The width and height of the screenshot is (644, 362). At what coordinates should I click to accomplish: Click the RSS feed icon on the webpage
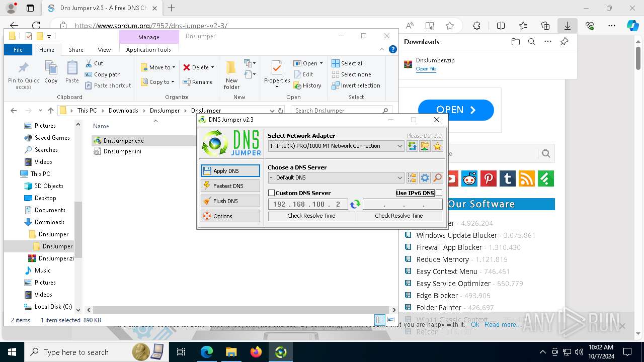[x=527, y=178]
